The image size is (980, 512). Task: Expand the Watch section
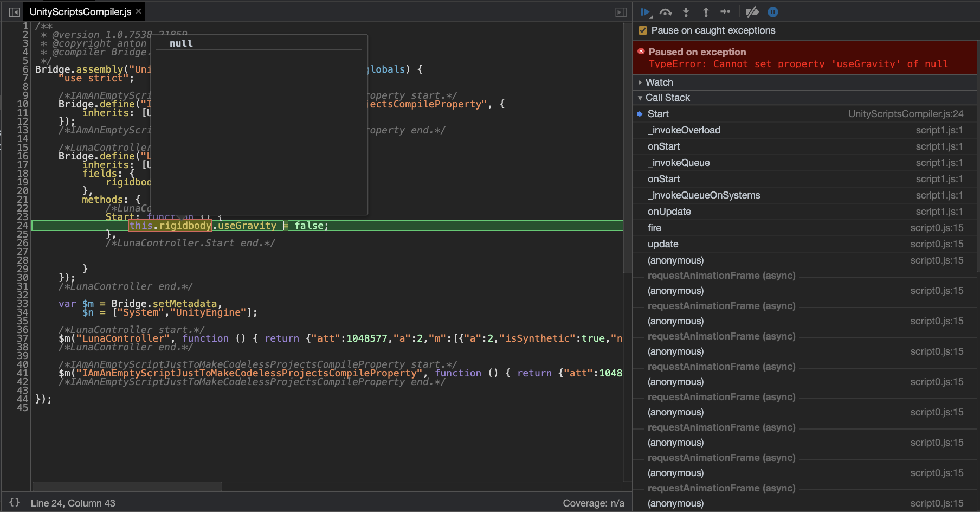[x=805, y=82]
